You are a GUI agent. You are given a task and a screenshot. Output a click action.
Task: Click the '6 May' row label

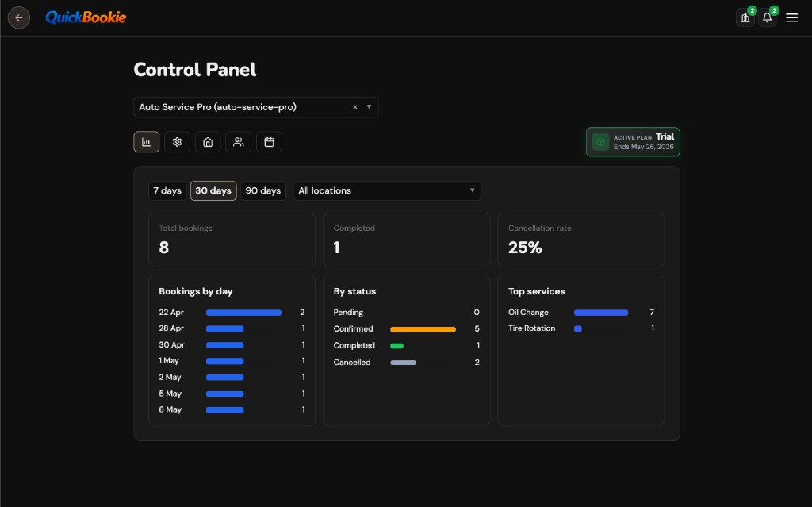(x=170, y=409)
